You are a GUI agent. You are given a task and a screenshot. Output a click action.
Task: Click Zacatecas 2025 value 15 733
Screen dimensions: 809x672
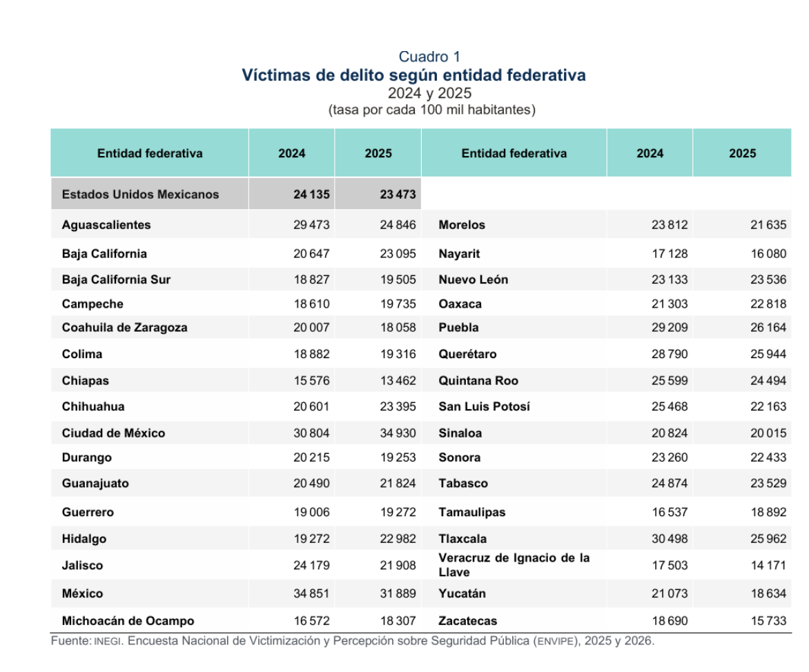768,621
